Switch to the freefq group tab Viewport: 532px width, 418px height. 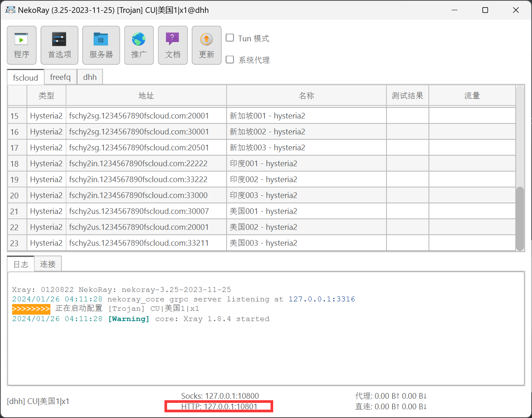point(61,77)
